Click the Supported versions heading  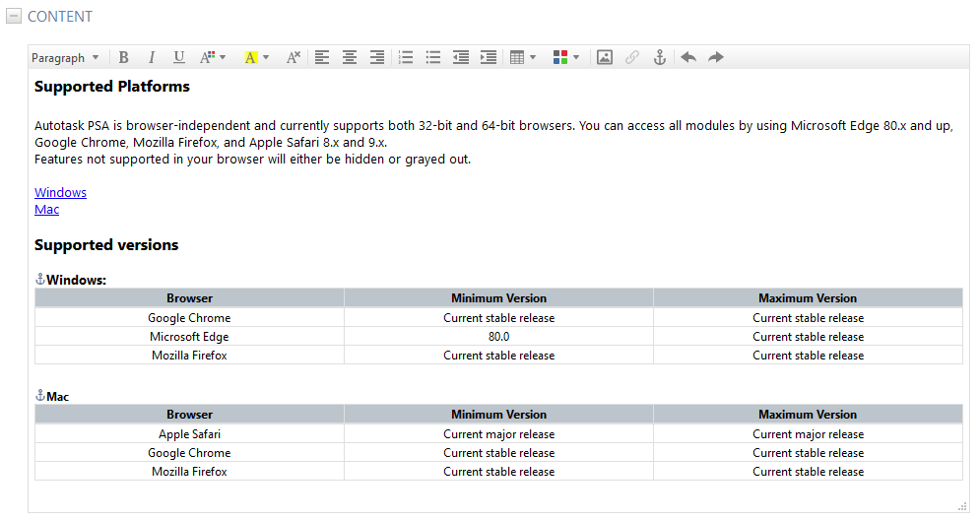(x=106, y=245)
